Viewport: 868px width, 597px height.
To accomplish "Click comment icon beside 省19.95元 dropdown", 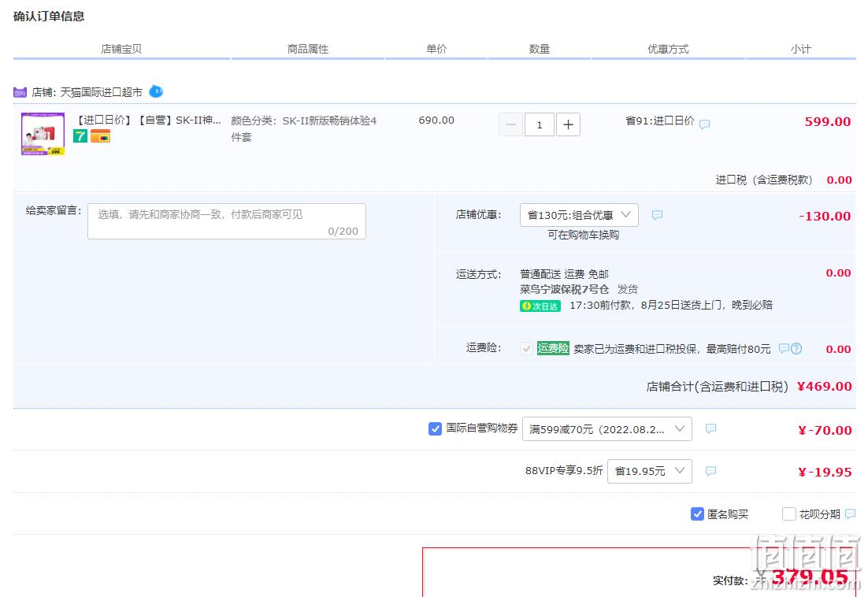I will [710, 472].
